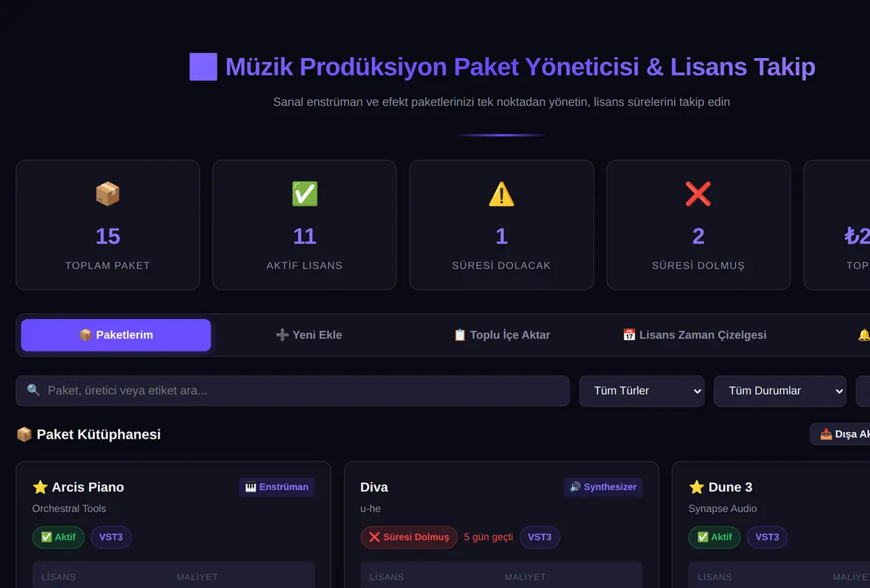Click the Arcis Piano card title
The height and width of the screenshot is (588, 870).
pos(88,487)
